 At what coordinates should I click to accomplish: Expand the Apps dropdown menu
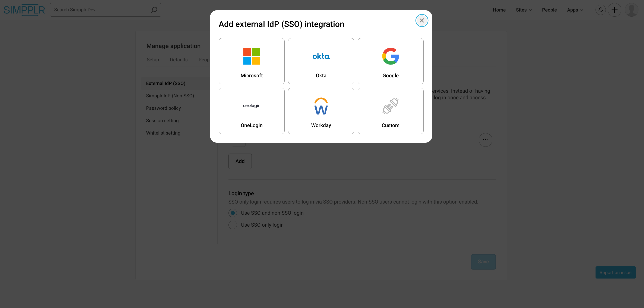click(x=575, y=10)
